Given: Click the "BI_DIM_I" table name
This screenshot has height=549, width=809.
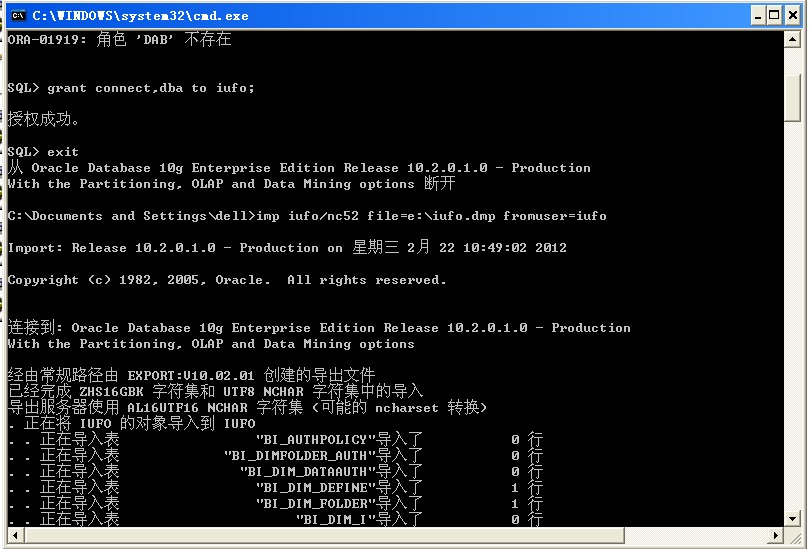Looking at the screenshot, I should [335, 520].
